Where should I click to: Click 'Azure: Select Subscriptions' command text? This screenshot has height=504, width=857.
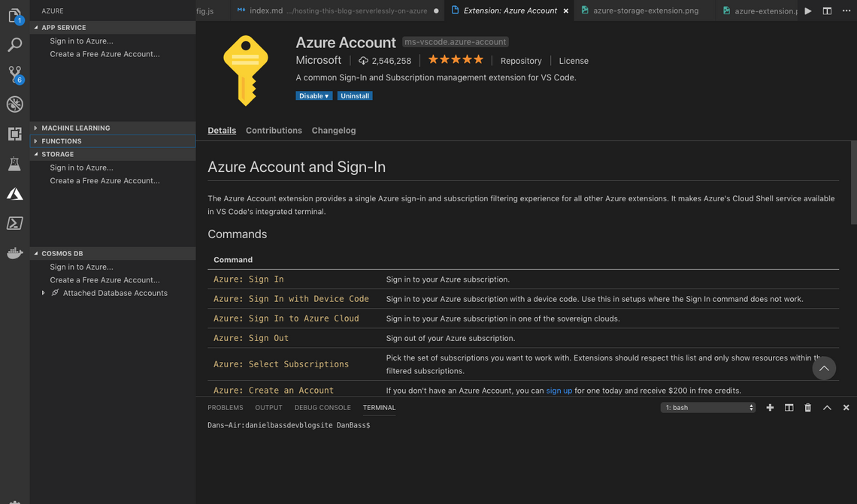pyautogui.click(x=281, y=364)
